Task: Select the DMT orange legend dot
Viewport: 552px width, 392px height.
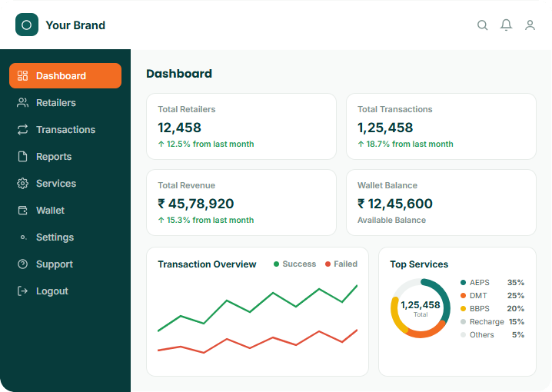Action: click(x=463, y=296)
